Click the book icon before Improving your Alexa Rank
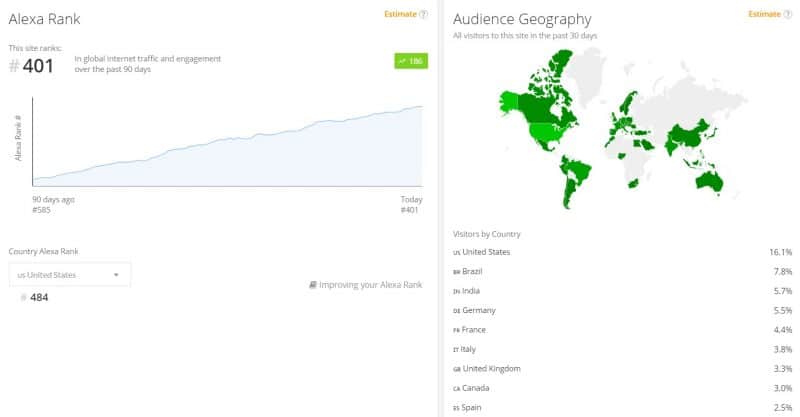 [313, 285]
